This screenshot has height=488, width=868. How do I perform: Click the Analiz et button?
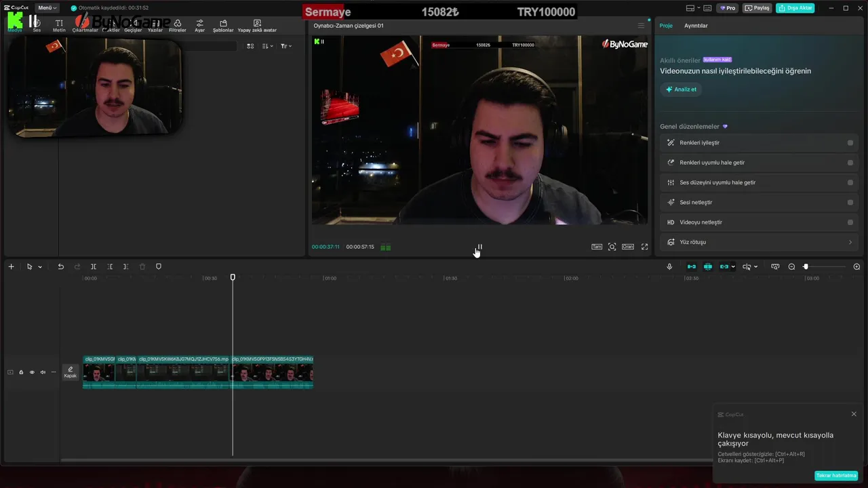(x=681, y=89)
